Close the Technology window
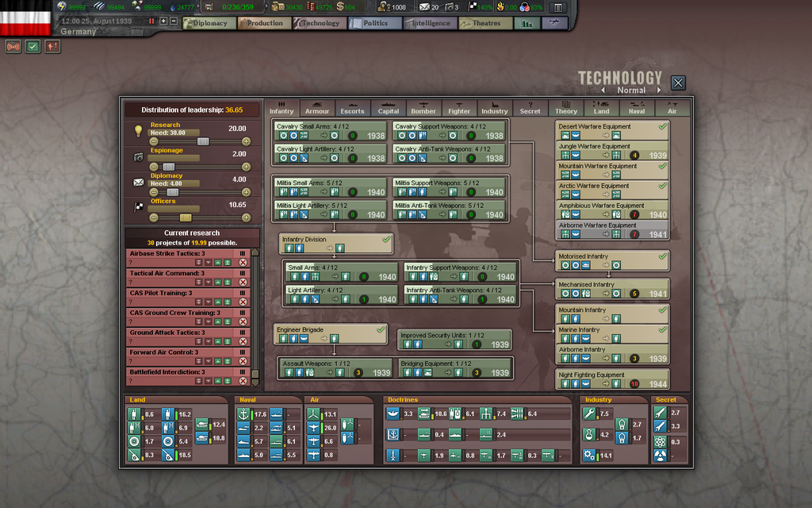Image resolution: width=812 pixels, height=508 pixels. (x=678, y=83)
